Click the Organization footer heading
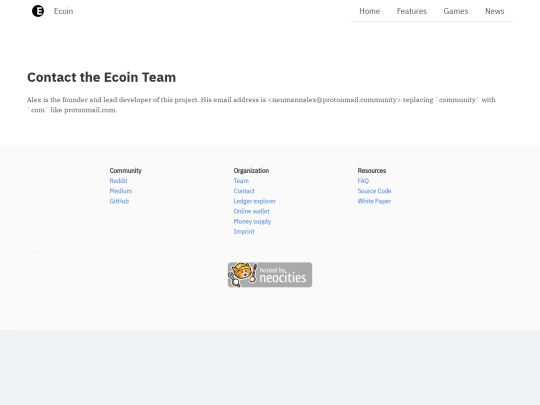This screenshot has width=540, height=405. click(x=251, y=170)
